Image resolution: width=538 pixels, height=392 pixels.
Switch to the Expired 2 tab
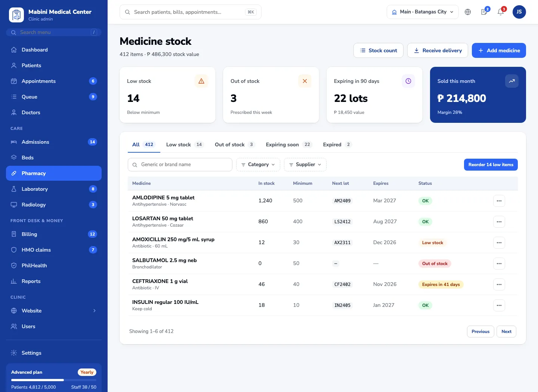pos(337,144)
